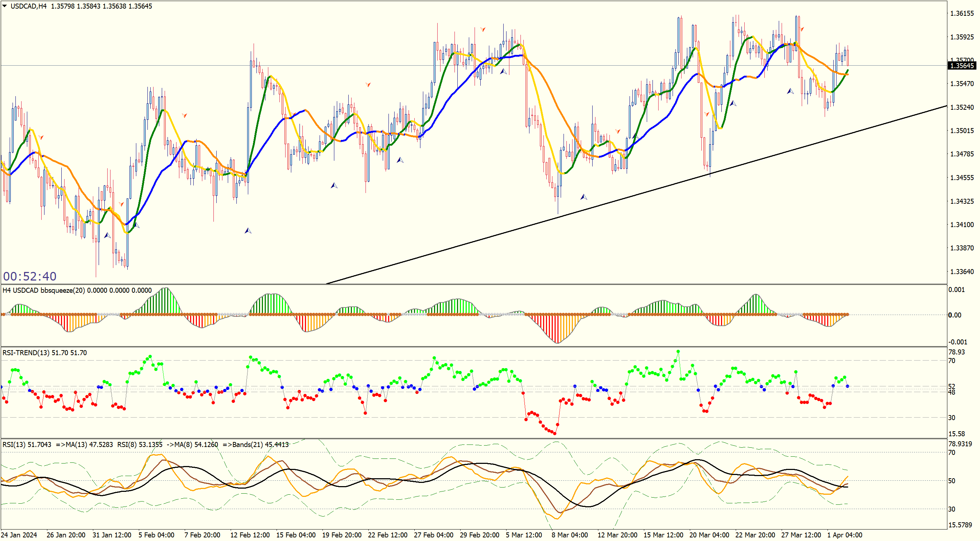
Task: Click the 1.36155 price scale label
Action: tap(962, 14)
